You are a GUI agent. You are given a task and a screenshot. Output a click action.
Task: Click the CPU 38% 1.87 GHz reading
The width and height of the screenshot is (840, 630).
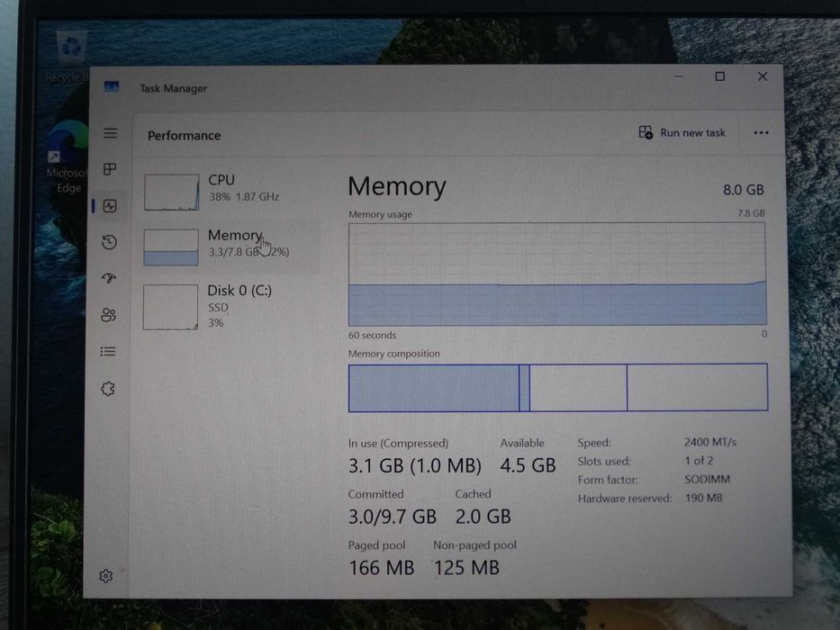[244, 196]
